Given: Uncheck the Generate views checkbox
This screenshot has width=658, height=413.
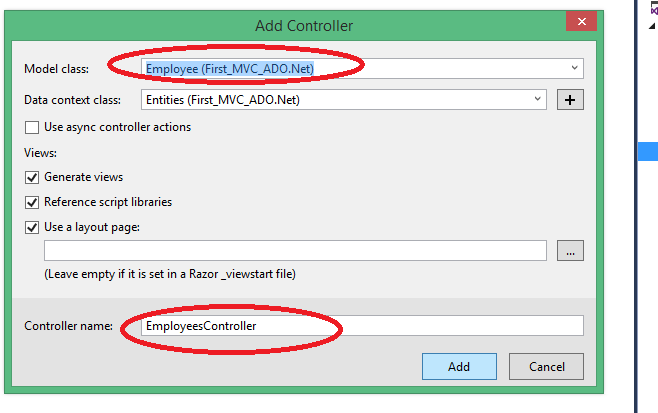Looking at the screenshot, I should pos(32,177).
